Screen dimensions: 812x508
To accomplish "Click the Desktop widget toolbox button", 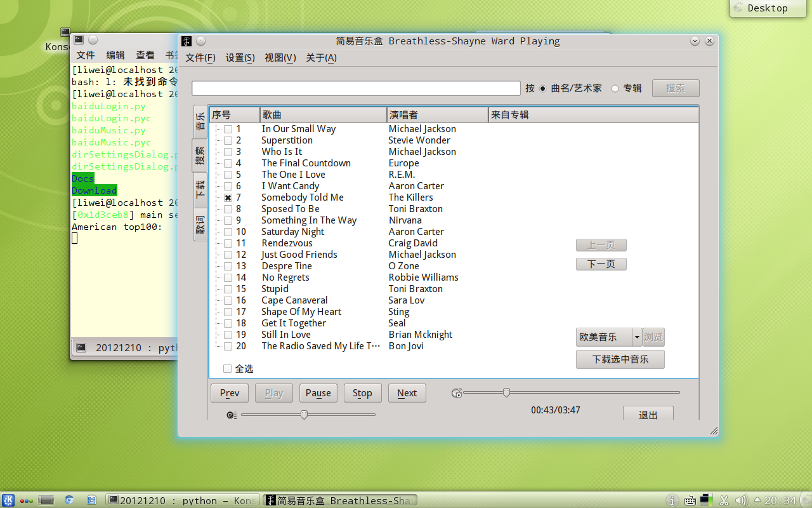I will (768, 8).
